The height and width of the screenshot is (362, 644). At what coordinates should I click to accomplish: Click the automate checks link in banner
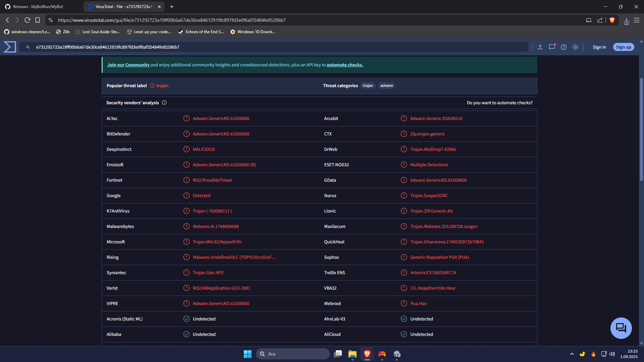click(x=345, y=65)
